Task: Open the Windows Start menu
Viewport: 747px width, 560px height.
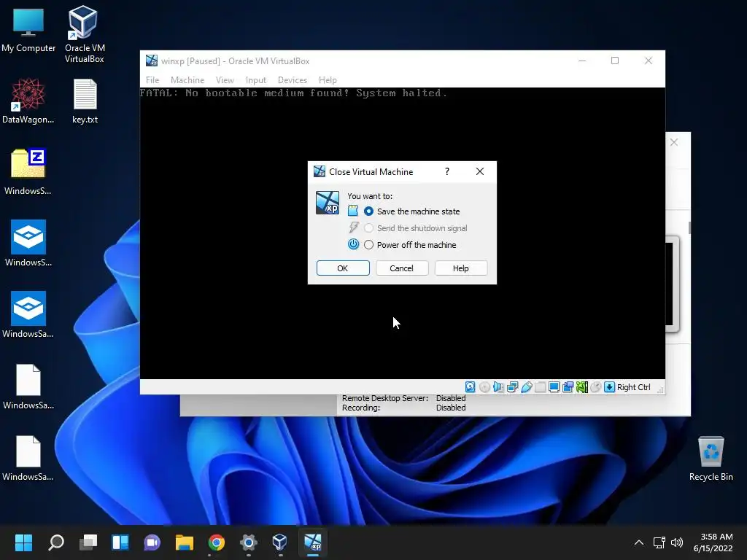Action: click(x=23, y=542)
